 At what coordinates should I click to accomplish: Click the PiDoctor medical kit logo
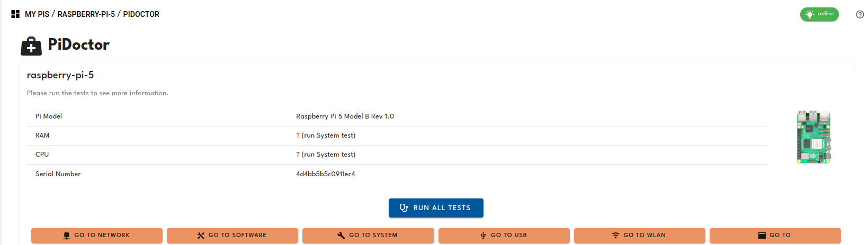point(31,46)
